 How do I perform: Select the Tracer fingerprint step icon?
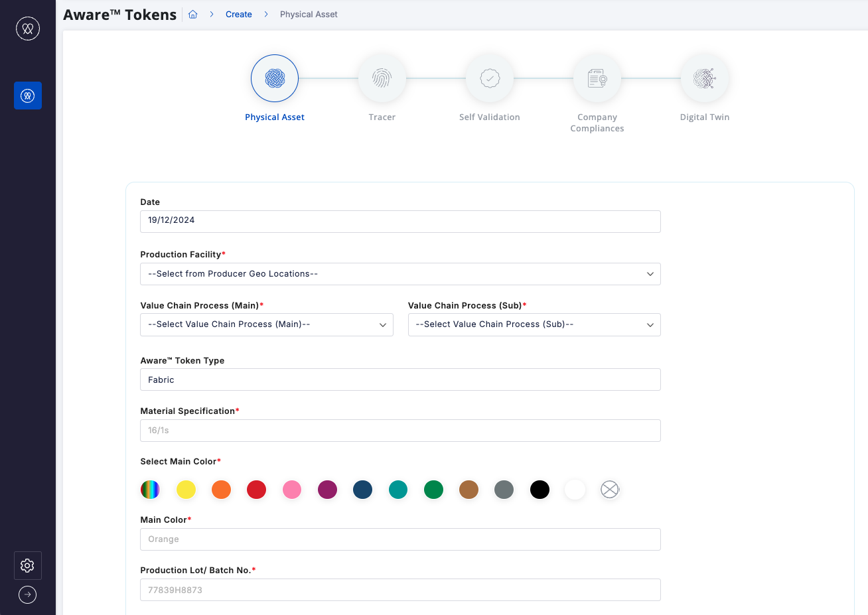(x=382, y=78)
